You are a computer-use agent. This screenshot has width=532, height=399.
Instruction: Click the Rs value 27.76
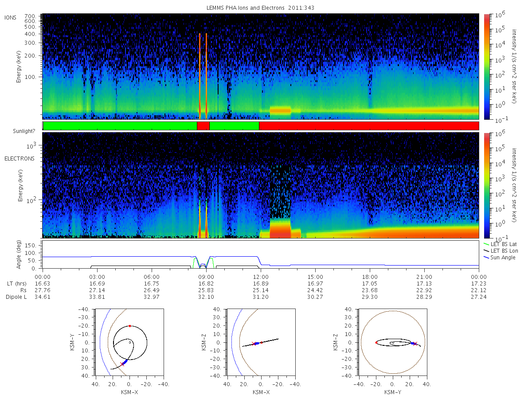point(43,290)
